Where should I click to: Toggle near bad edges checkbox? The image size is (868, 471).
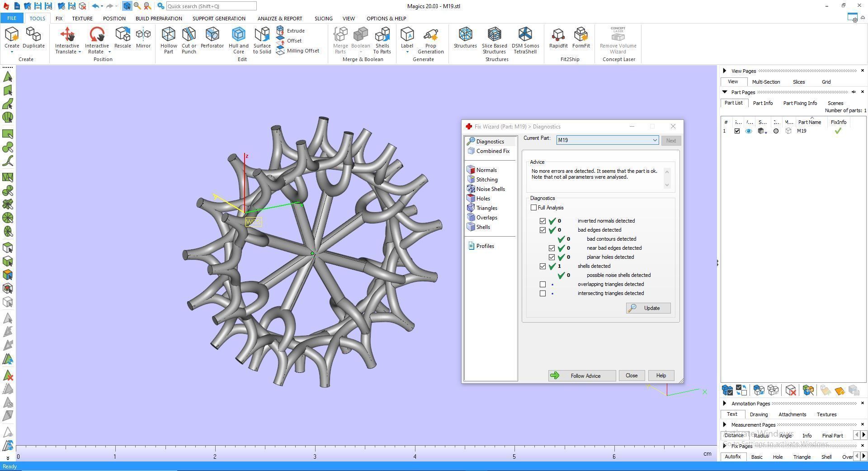[x=552, y=248]
